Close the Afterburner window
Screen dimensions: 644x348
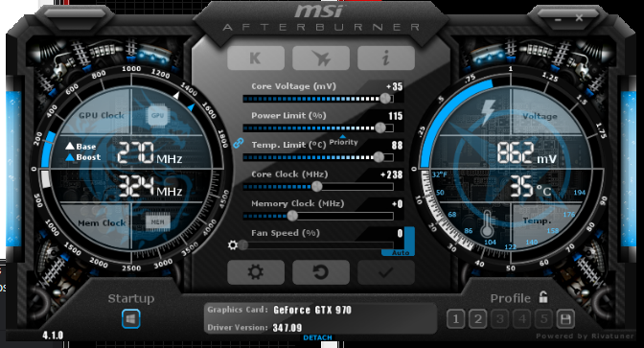579,17
